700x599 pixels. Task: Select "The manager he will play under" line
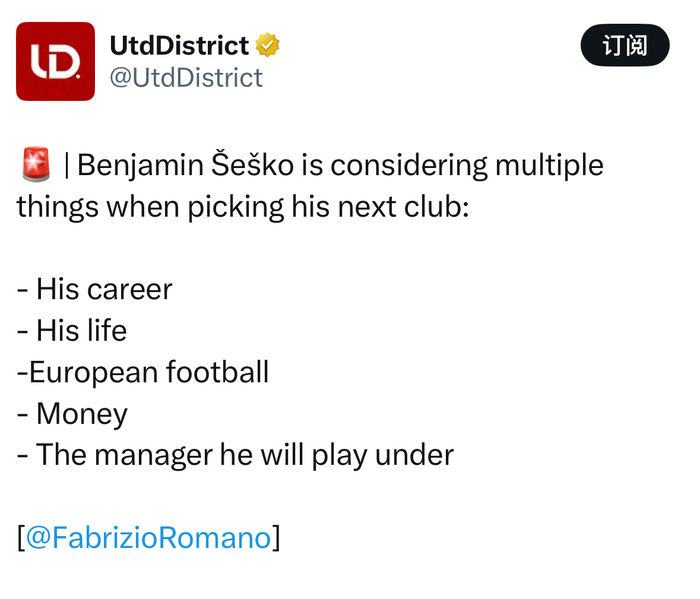pos(245,455)
